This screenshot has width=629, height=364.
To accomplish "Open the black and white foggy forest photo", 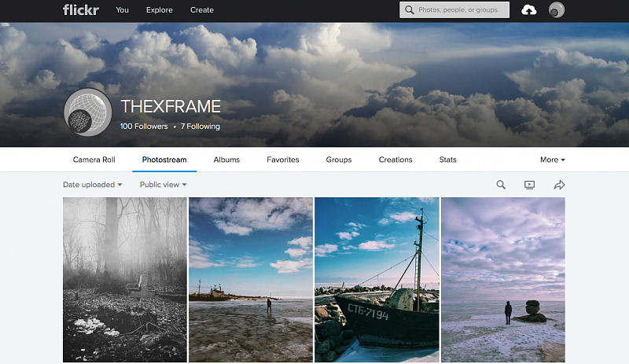I will pos(125,280).
